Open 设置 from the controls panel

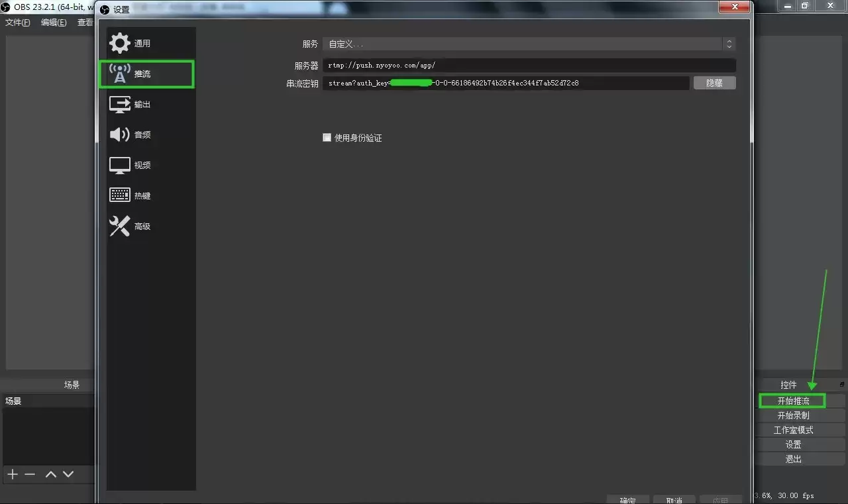point(793,445)
